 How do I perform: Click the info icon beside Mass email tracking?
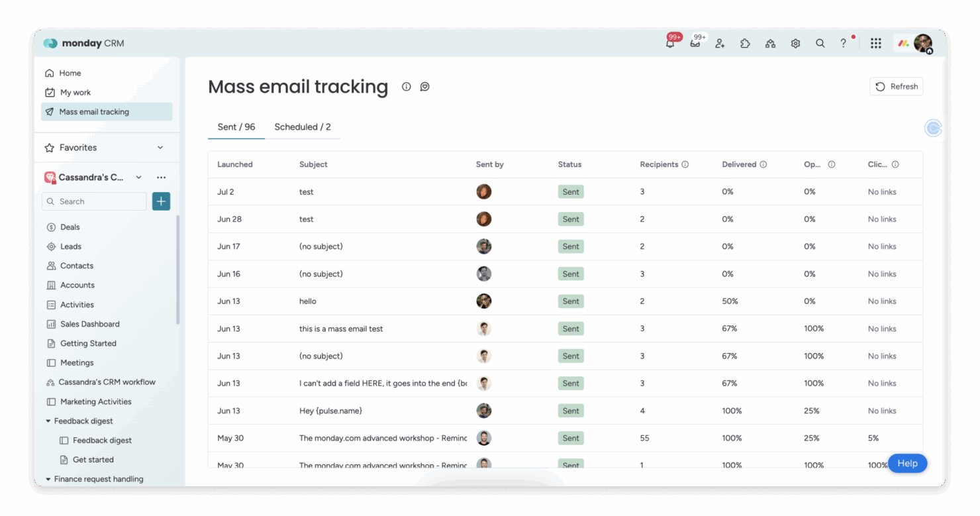click(x=406, y=86)
